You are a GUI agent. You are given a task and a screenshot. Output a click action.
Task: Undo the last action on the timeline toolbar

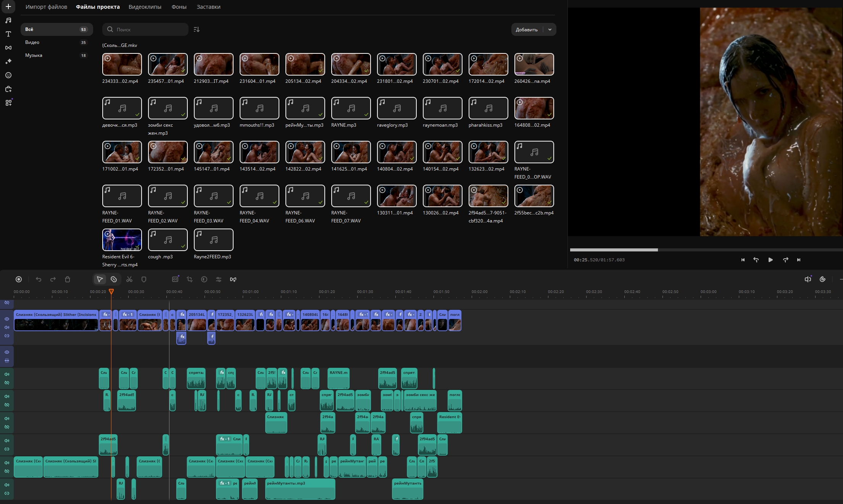point(39,279)
